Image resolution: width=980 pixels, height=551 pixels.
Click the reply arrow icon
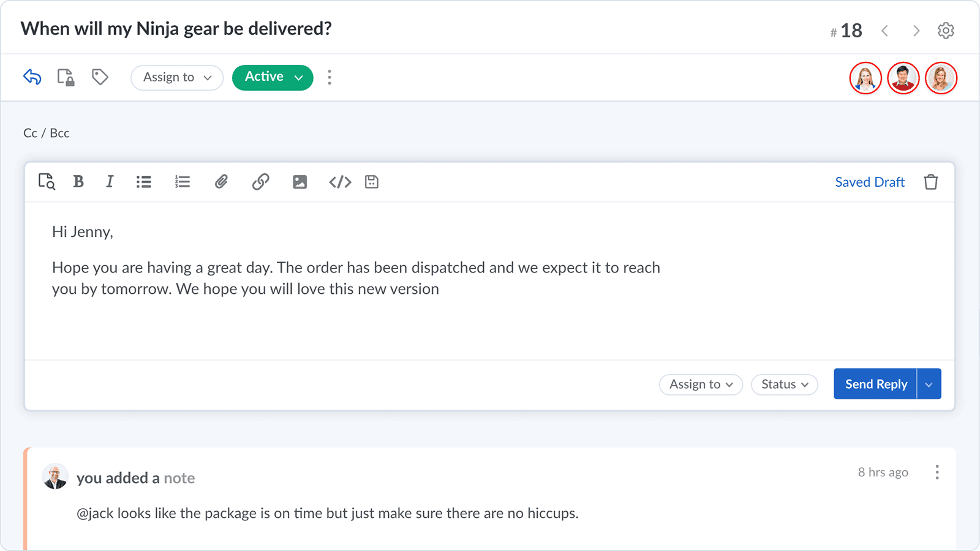click(x=32, y=77)
